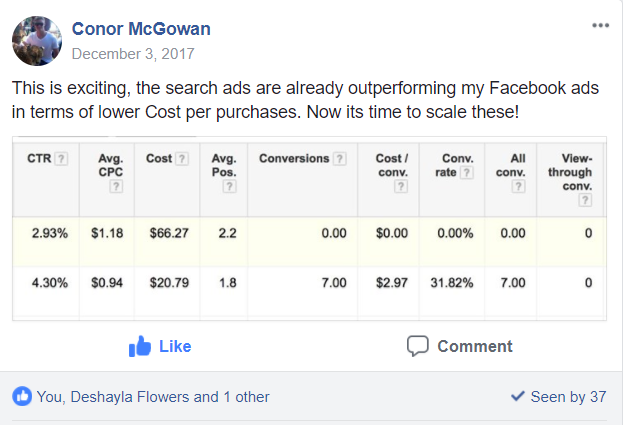The height and width of the screenshot is (425, 623).
Task: Like the post with thumbs-up button
Action: tap(160, 346)
